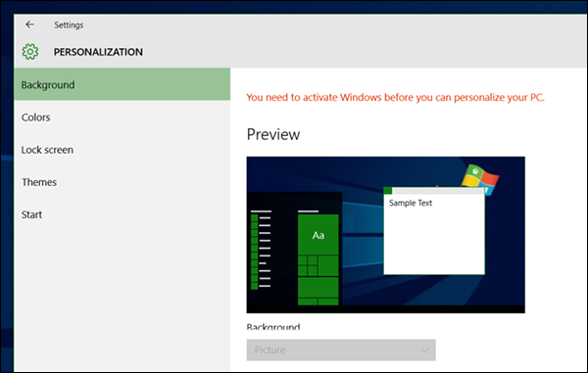Click the Sample Text window in preview
588x373 pixels.
434,231
